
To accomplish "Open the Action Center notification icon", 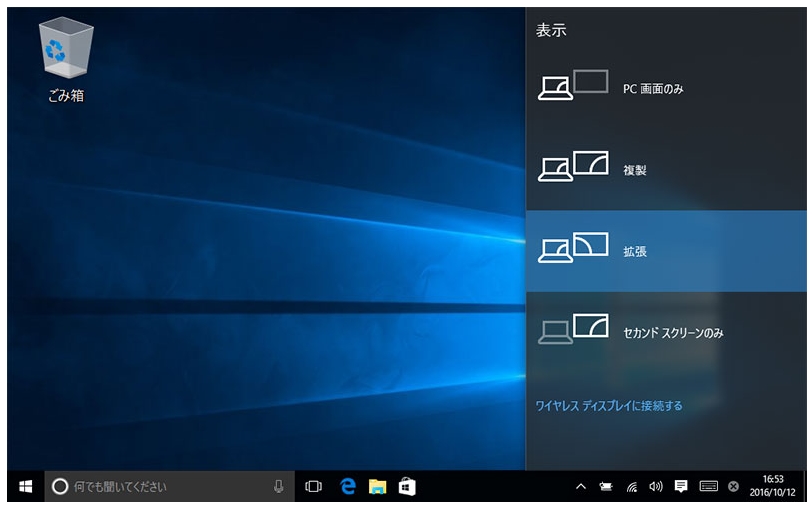I will click(x=681, y=486).
